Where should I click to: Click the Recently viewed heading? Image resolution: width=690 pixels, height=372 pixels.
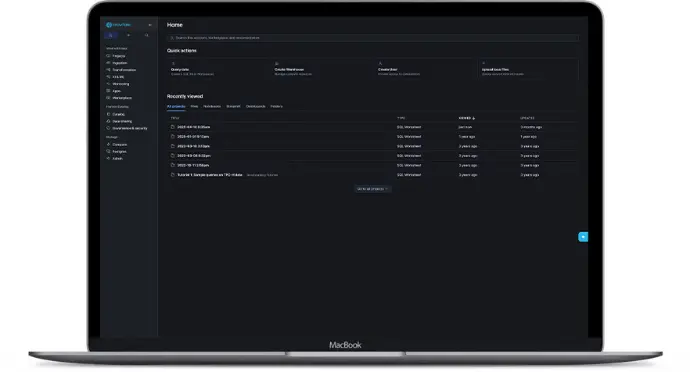point(185,96)
